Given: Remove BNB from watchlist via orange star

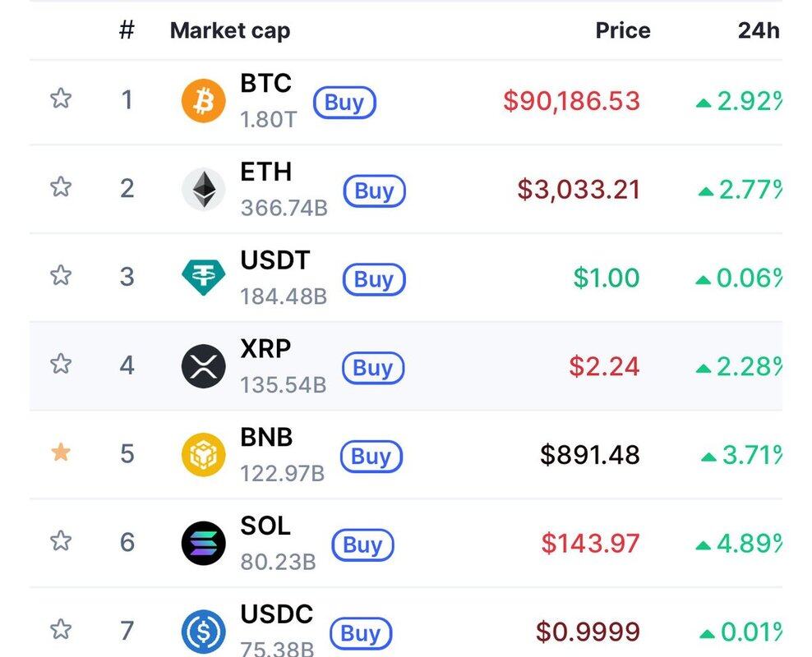Looking at the screenshot, I should (x=61, y=453).
